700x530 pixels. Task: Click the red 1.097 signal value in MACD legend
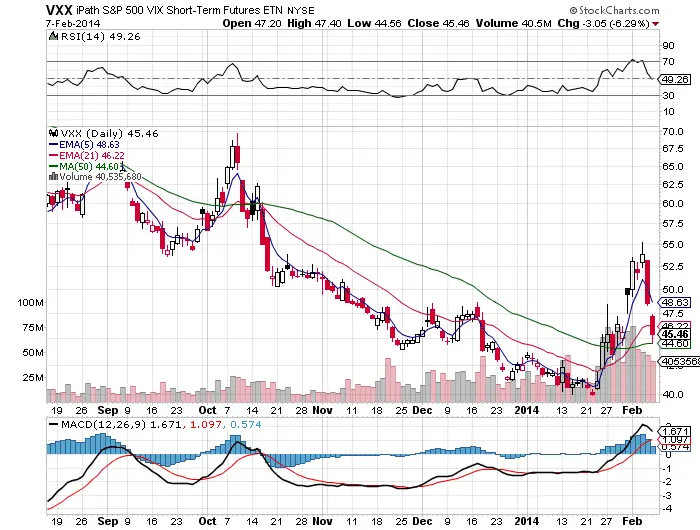pyautogui.click(x=206, y=424)
